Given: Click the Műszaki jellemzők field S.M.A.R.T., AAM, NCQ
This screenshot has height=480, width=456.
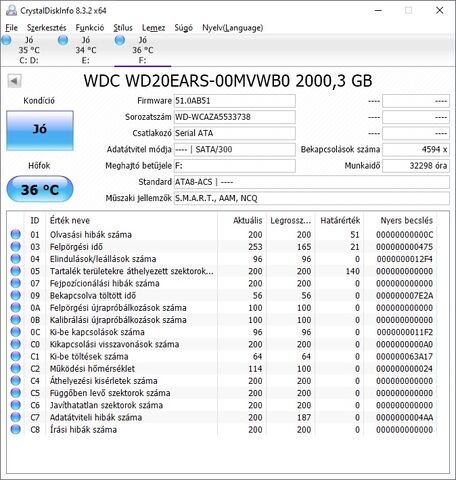Looking at the screenshot, I should 312,198.
